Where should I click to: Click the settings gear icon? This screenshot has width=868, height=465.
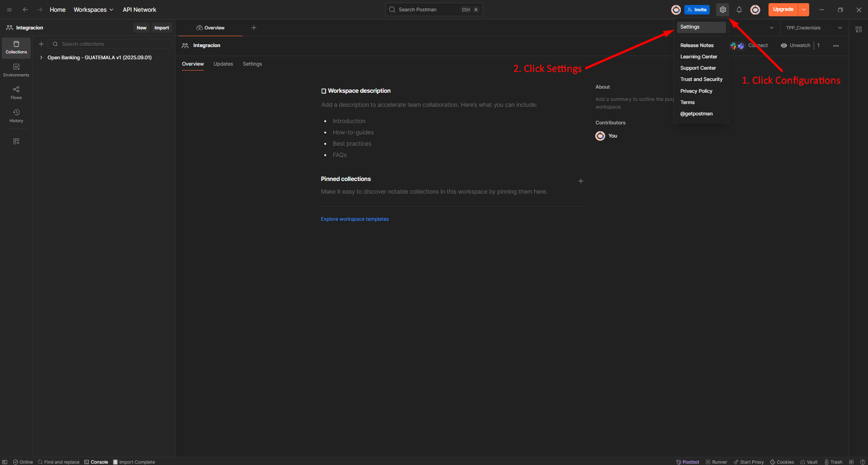pos(723,9)
